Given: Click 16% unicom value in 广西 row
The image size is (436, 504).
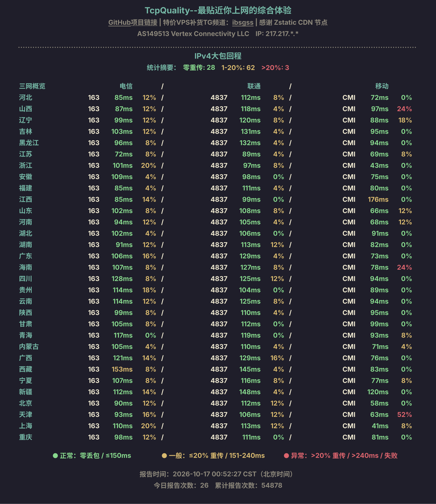Looking at the screenshot, I should pyautogui.click(x=277, y=358).
